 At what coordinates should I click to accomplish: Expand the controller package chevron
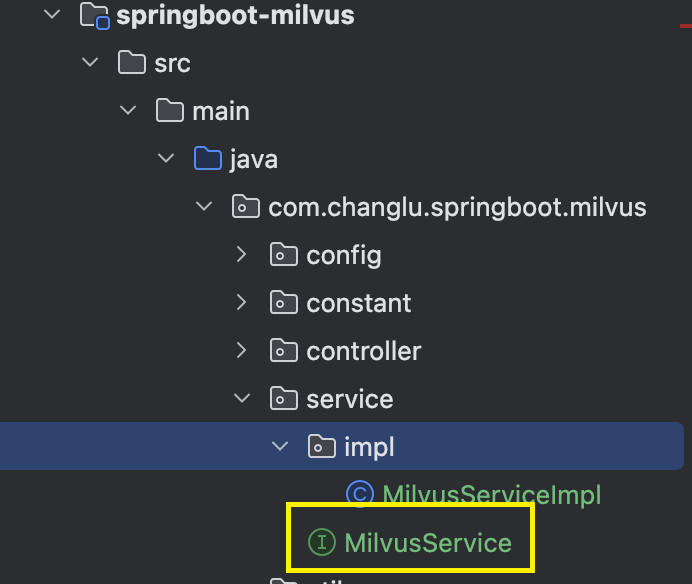click(241, 350)
